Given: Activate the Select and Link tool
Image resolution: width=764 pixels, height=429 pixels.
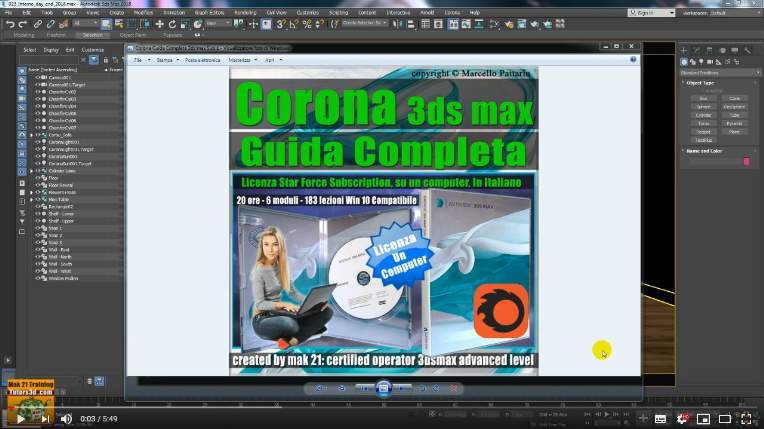Looking at the screenshot, I should coord(38,24).
